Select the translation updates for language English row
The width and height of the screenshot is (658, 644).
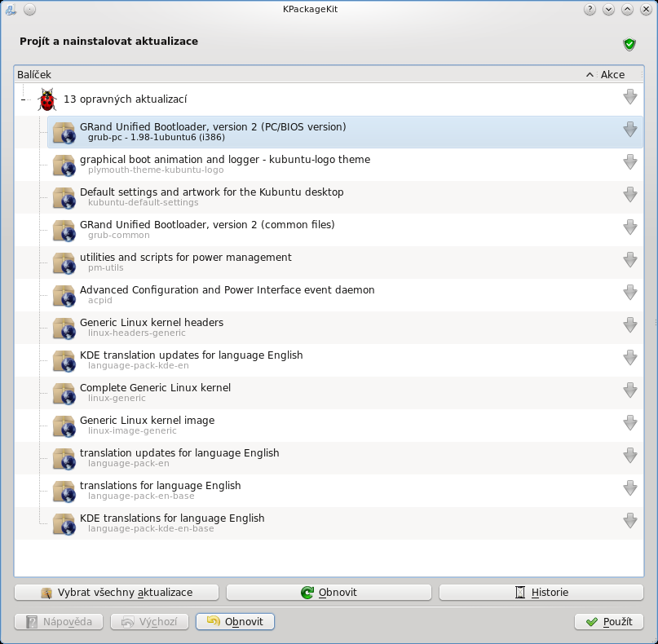tap(345, 459)
